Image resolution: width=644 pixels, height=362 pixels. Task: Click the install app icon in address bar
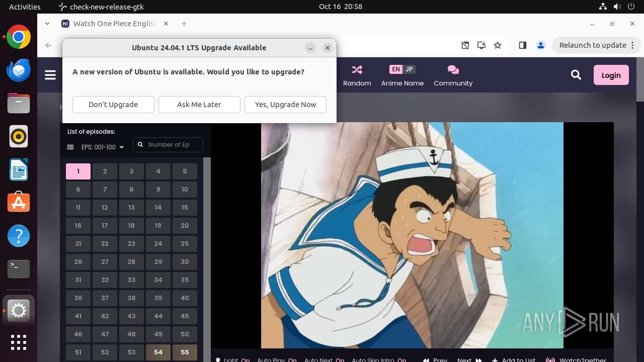(x=481, y=45)
